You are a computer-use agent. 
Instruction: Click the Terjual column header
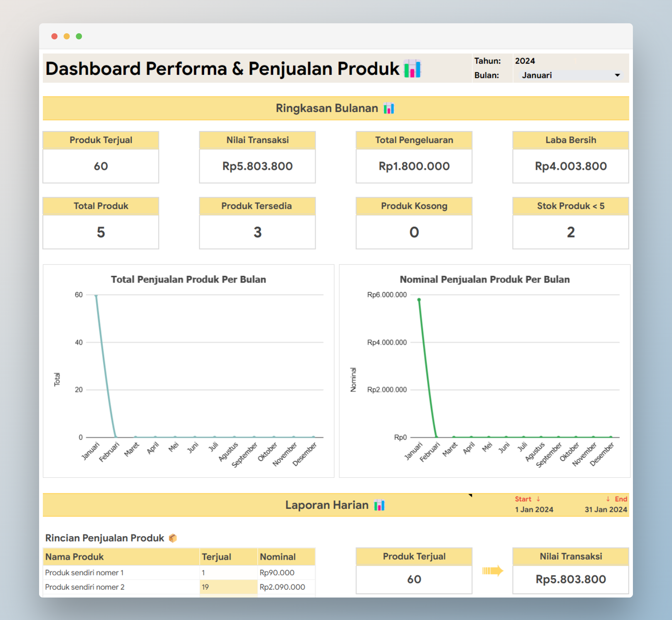click(229, 557)
